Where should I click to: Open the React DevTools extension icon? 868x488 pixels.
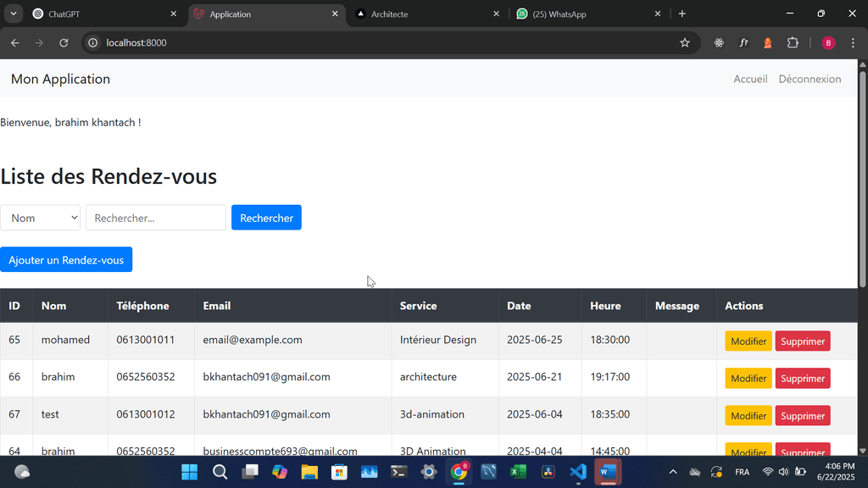(719, 42)
